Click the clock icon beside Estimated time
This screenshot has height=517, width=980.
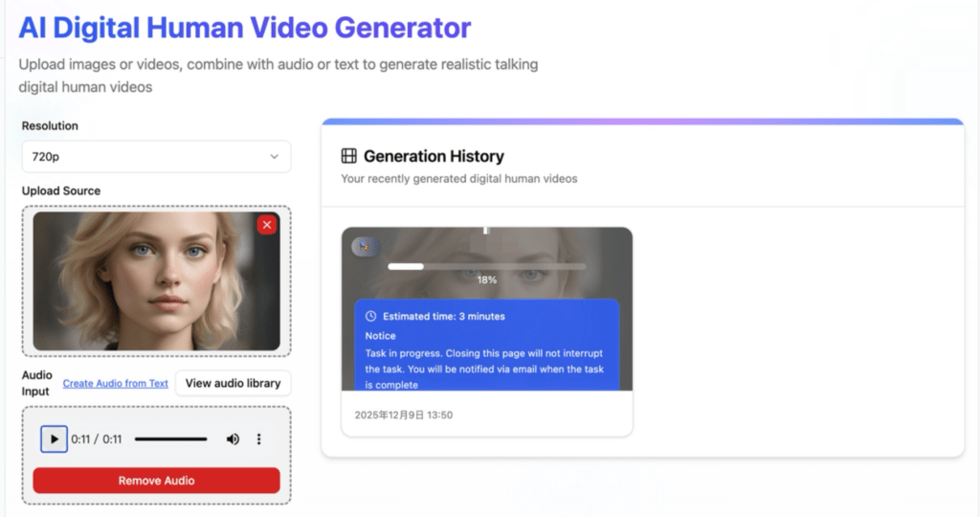370,316
